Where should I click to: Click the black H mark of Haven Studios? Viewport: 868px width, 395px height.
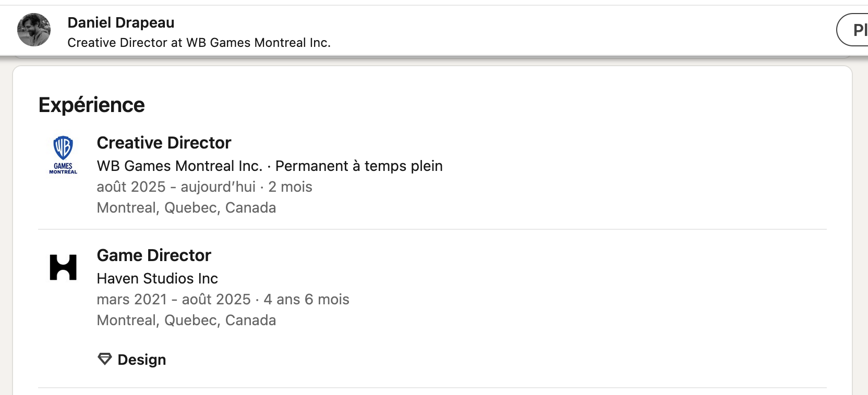tap(64, 267)
